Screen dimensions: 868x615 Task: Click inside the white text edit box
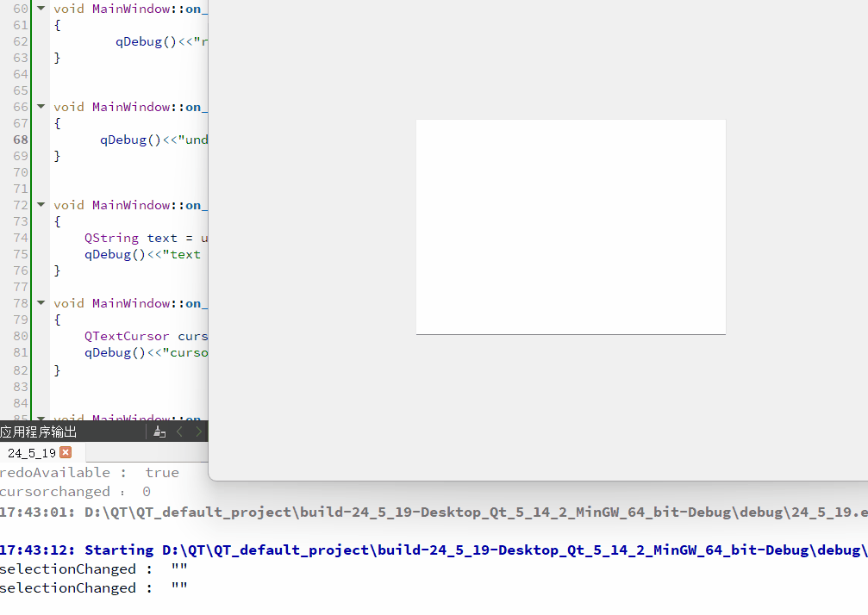(x=571, y=227)
